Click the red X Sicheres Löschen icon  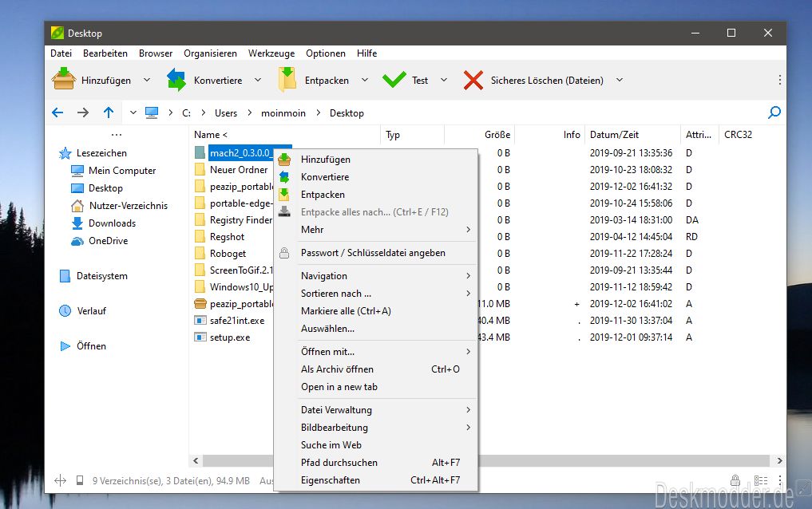click(473, 80)
